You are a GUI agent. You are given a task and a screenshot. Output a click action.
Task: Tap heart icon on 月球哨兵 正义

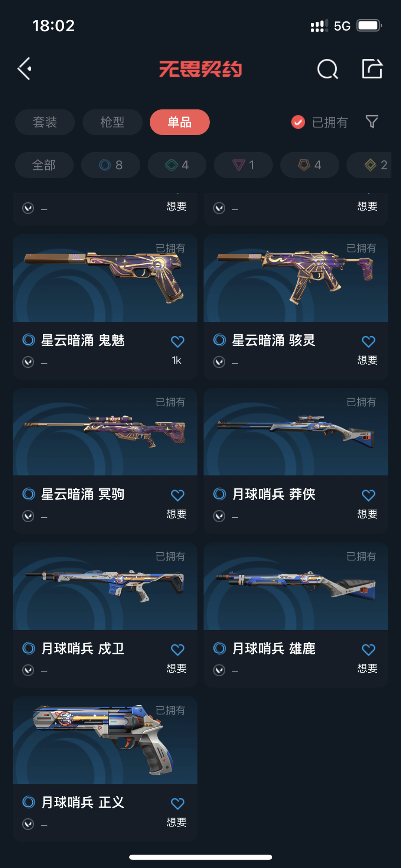point(177,804)
